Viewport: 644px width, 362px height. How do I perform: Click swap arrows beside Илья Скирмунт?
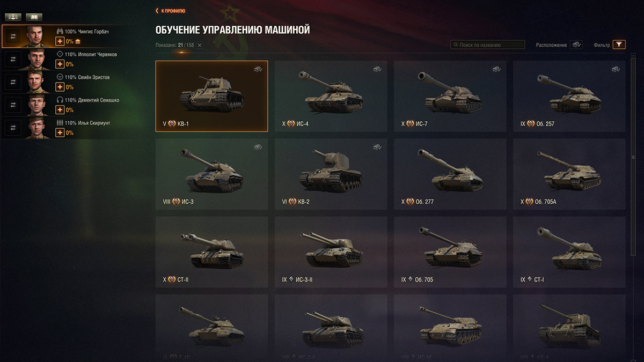(x=13, y=128)
